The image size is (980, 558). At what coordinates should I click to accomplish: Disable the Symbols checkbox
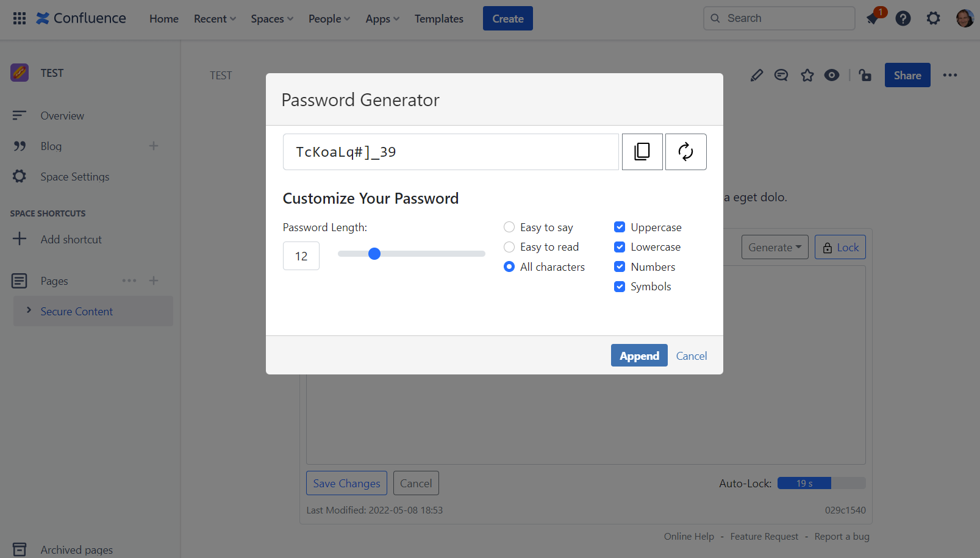[620, 287]
